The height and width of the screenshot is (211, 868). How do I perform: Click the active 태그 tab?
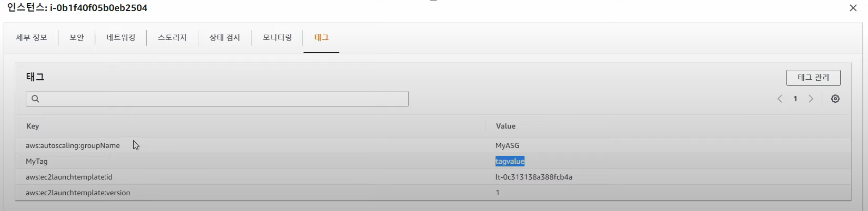tap(321, 38)
